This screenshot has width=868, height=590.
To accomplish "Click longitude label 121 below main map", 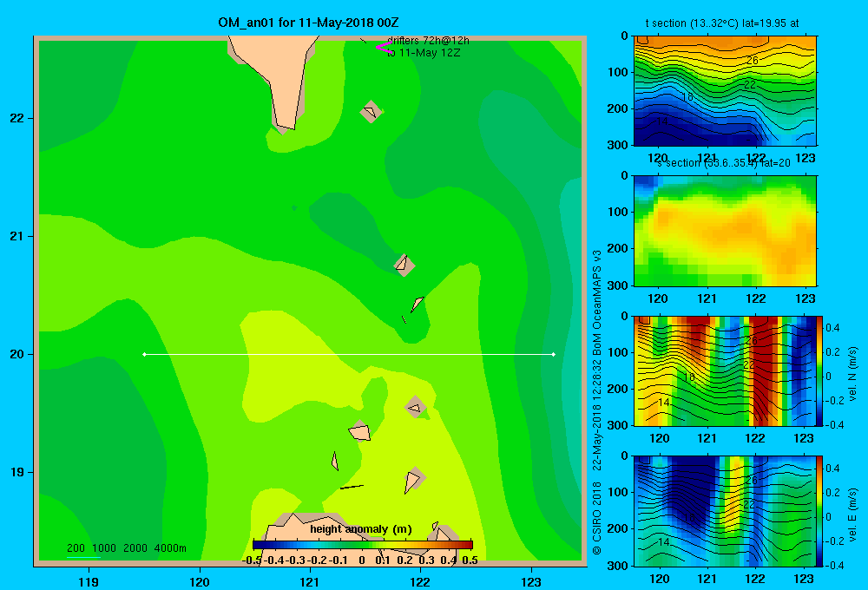I will click(310, 582).
